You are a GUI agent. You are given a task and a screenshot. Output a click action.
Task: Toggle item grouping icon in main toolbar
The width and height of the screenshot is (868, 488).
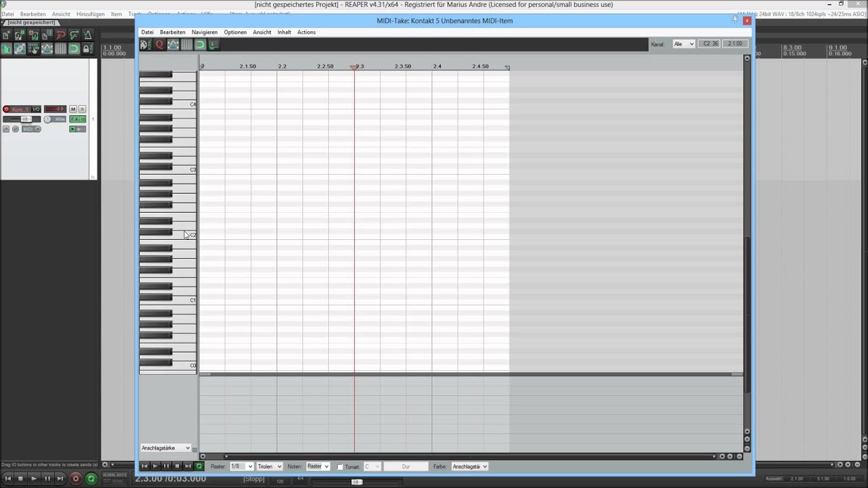(x=20, y=49)
